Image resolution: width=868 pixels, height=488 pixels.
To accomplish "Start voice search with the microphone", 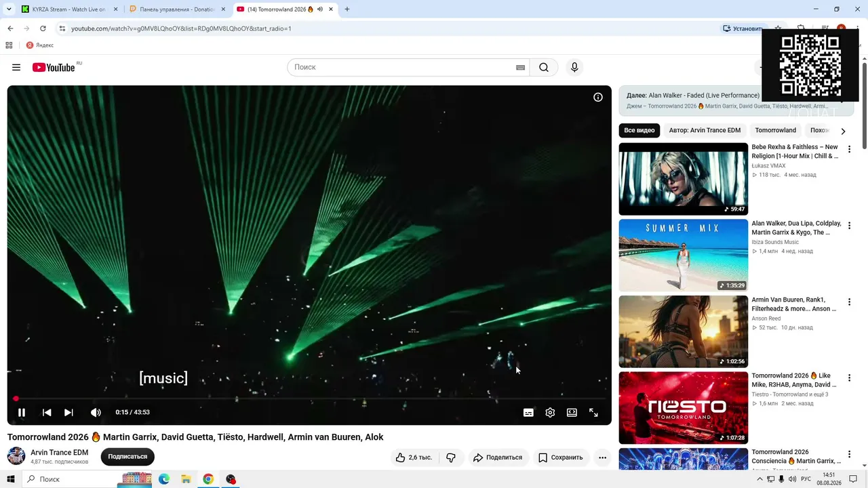I will pos(574,67).
